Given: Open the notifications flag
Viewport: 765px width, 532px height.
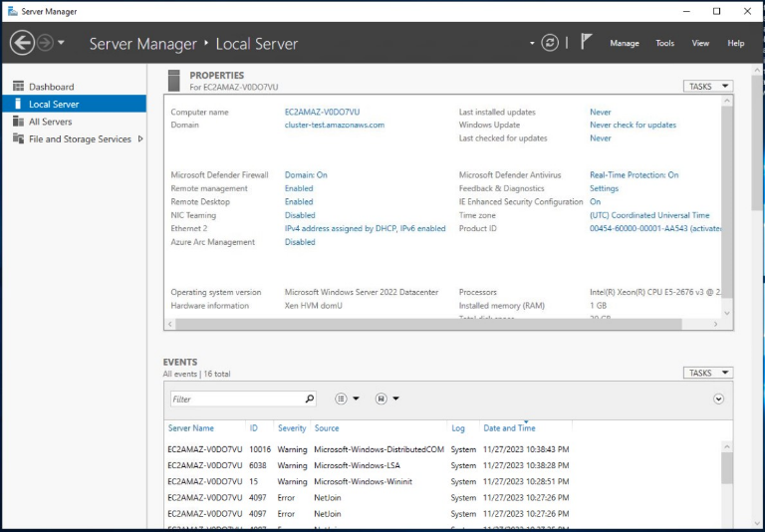Looking at the screenshot, I should (x=587, y=42).
